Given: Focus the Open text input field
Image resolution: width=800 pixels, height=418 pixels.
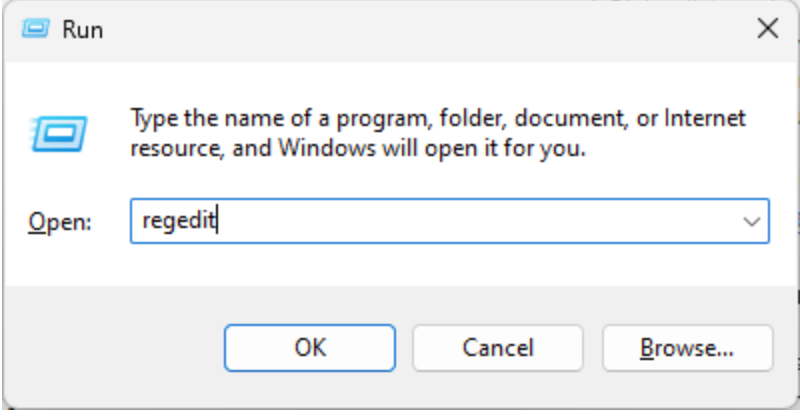Looking at the screenshot, I should pos(450,222).
